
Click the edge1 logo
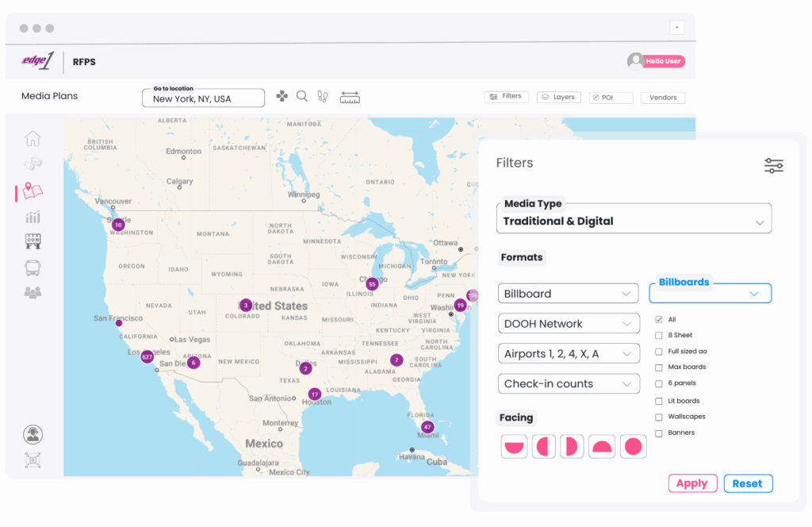38,60
